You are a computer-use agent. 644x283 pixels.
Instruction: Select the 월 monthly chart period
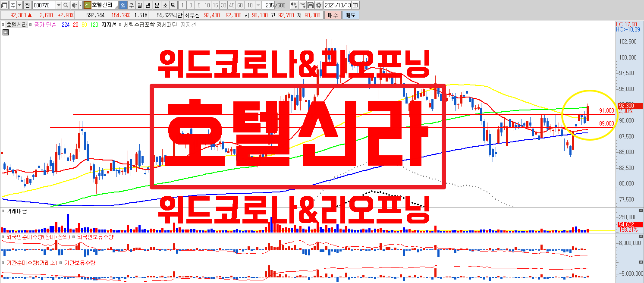point(139,5)
